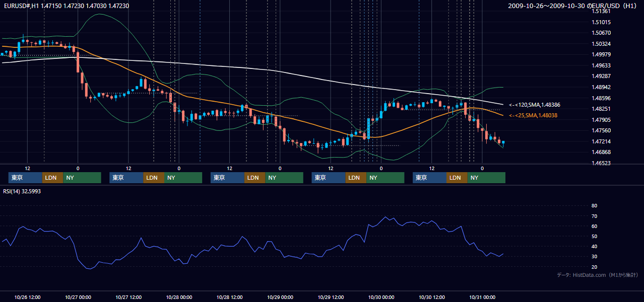644x302 pixels.
Task: Click the 1.47214 price axis value
Action: 601,141
